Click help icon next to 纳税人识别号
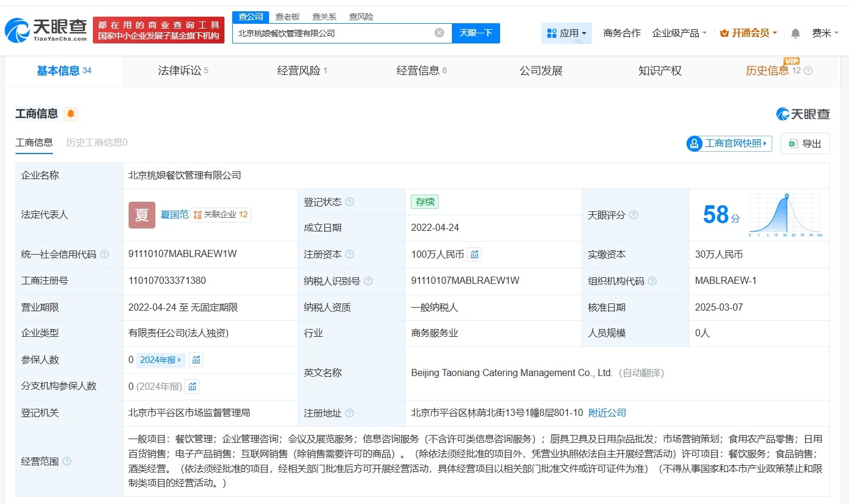 370,280
